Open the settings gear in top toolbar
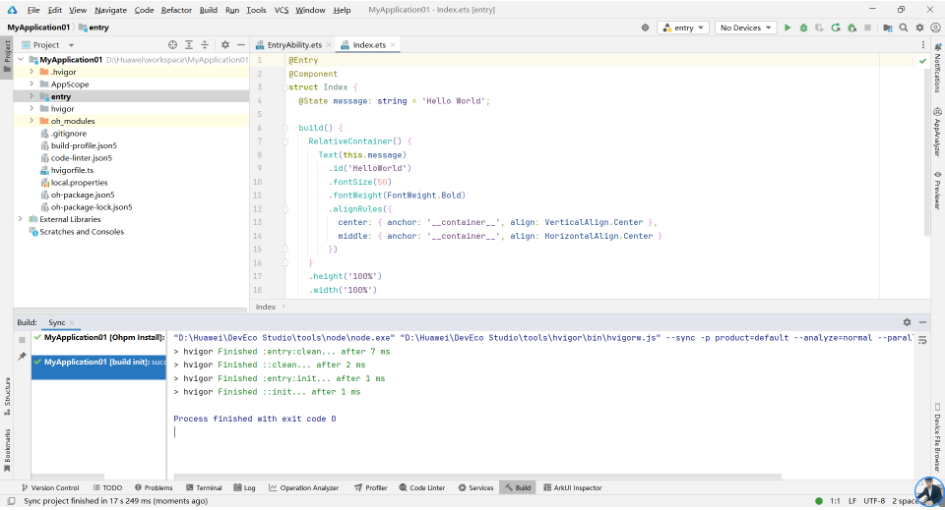The width and height of the screenshot is (945, 510). pyautogui.click(x=920, y=28)
